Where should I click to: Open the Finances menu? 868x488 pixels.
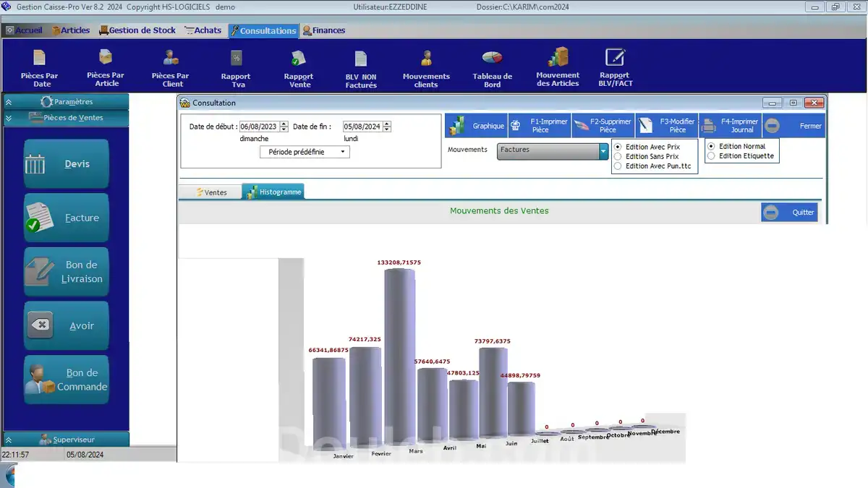[325, 30]
